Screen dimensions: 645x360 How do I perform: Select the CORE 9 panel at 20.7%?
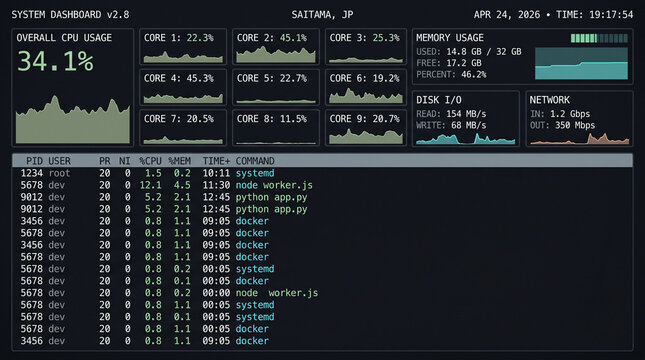(x=366, y=128)
